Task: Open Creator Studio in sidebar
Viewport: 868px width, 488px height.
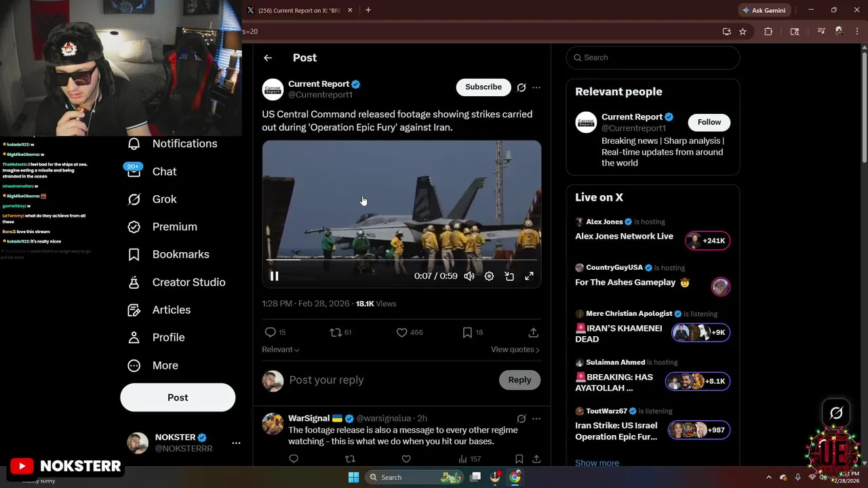Action: [176, 282]
